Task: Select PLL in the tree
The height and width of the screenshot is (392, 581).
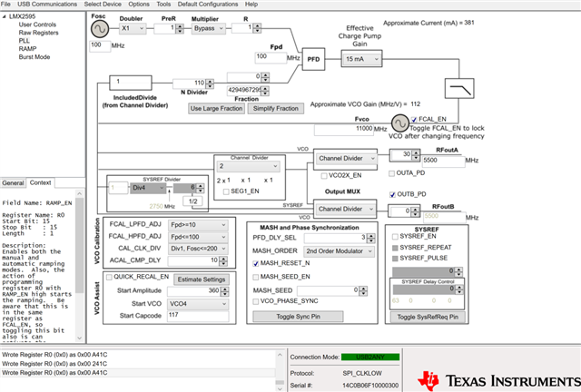Action: coord(25,41)
